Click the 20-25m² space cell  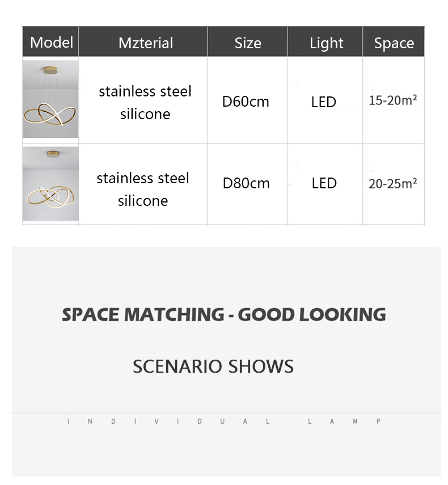pyautogui.click(x=393, y=183)
